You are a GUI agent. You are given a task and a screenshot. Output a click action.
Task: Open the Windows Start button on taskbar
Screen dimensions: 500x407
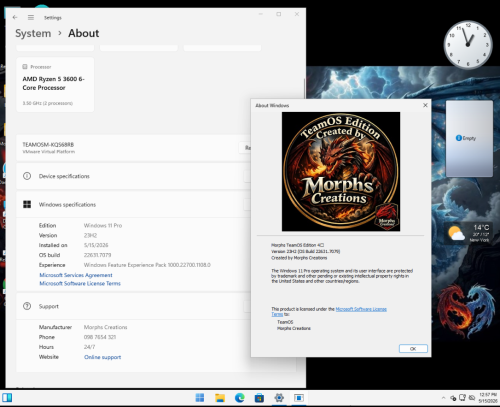(200, 398)
